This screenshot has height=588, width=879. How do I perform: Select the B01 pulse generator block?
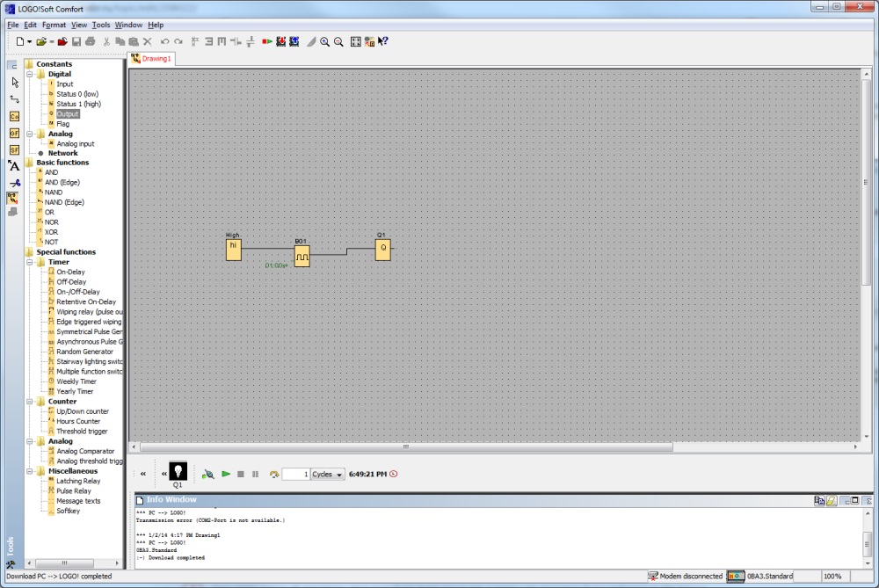click(302, 256)
